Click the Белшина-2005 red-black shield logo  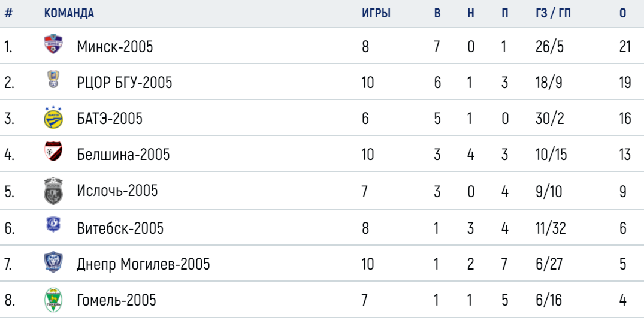pos(53,151)
